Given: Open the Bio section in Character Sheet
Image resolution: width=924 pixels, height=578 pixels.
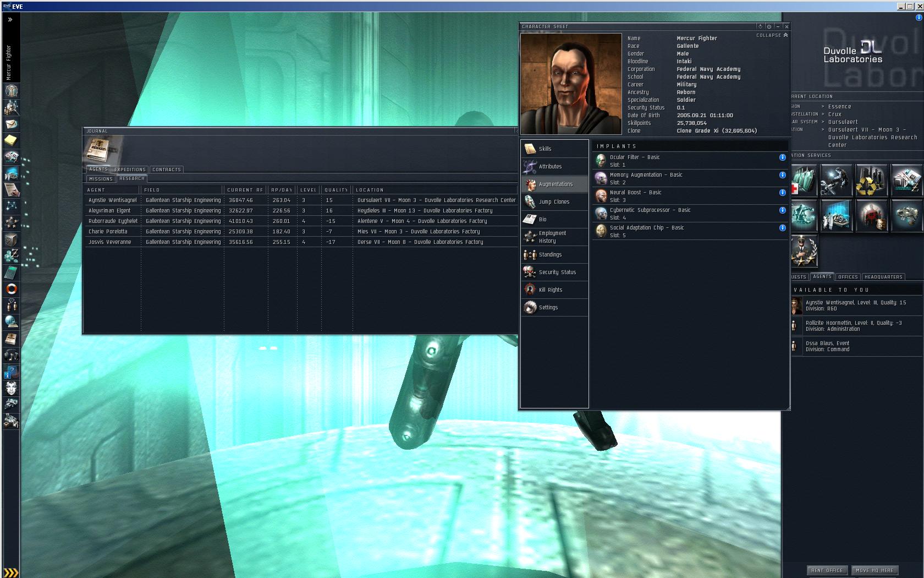Looking at the screenshot, I should click(x=554, y=219).
